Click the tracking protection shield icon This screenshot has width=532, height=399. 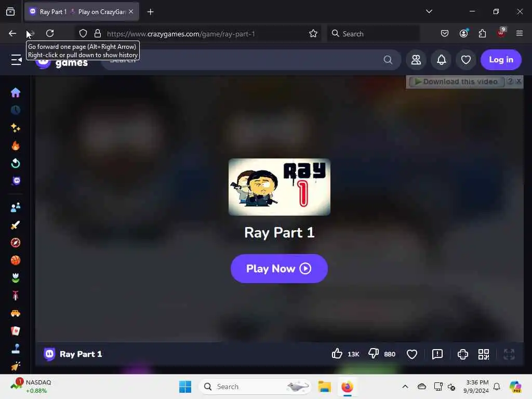pyautogui.click(x=83, y=33)
